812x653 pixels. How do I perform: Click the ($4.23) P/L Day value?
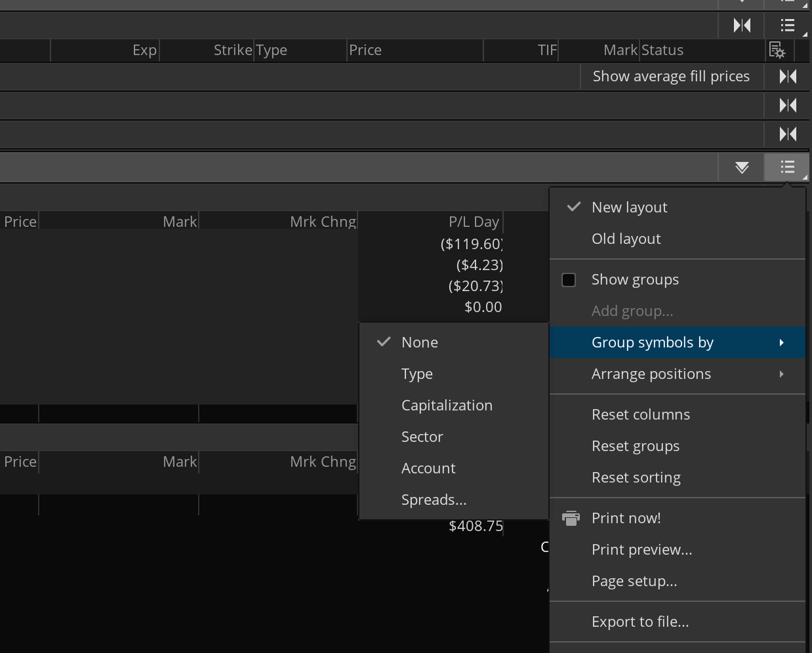pos(479,265)
